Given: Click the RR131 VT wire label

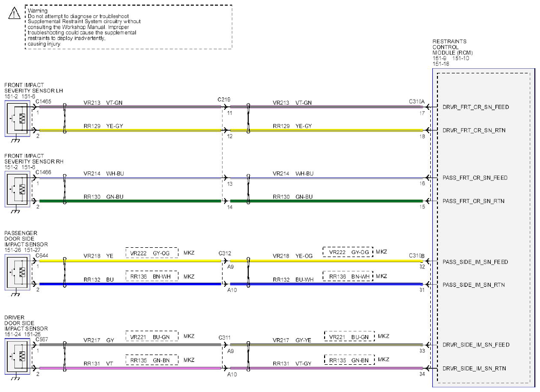Looking at the screenshot, I should (98, 363).
